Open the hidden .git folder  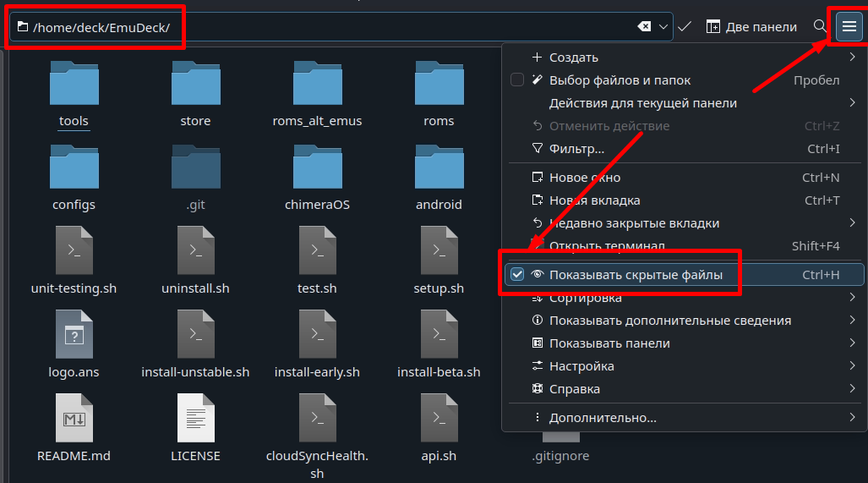click(195, 174)
